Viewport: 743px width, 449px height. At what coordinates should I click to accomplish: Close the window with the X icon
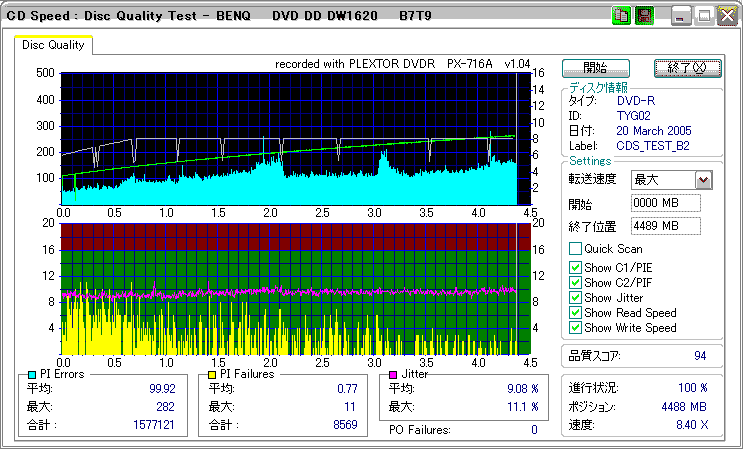727,15
